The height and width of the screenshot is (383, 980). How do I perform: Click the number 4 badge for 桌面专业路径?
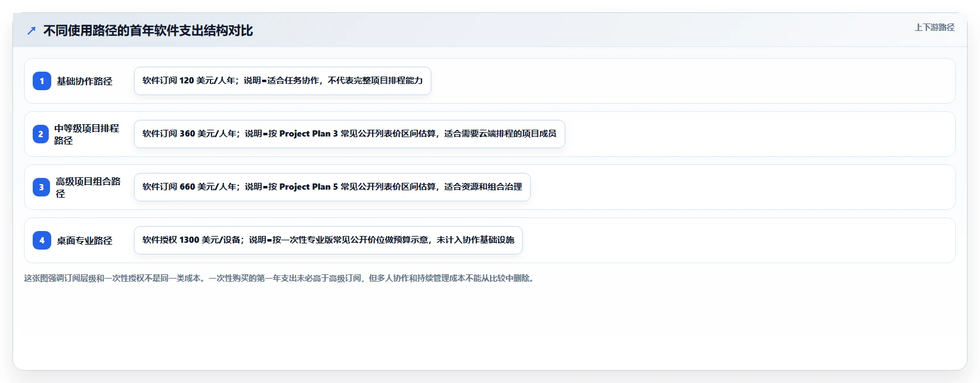click(42, 240)
